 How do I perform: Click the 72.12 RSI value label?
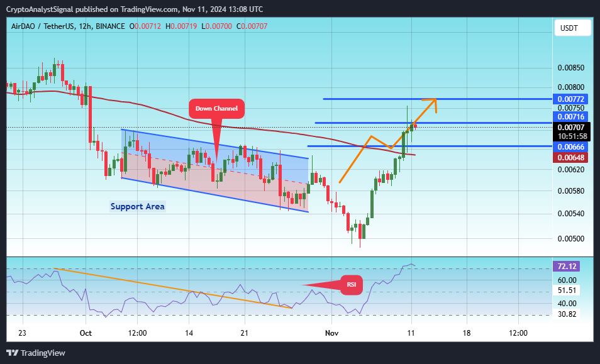567,266
